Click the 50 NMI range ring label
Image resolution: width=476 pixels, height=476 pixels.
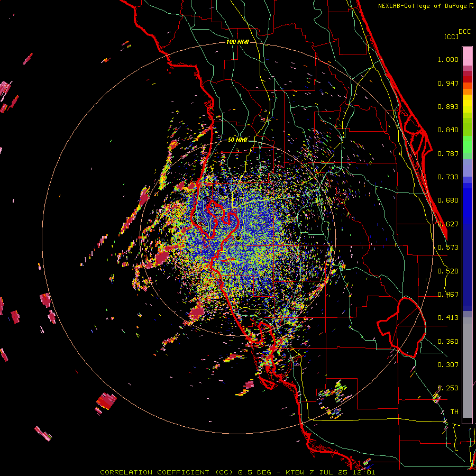237,140
